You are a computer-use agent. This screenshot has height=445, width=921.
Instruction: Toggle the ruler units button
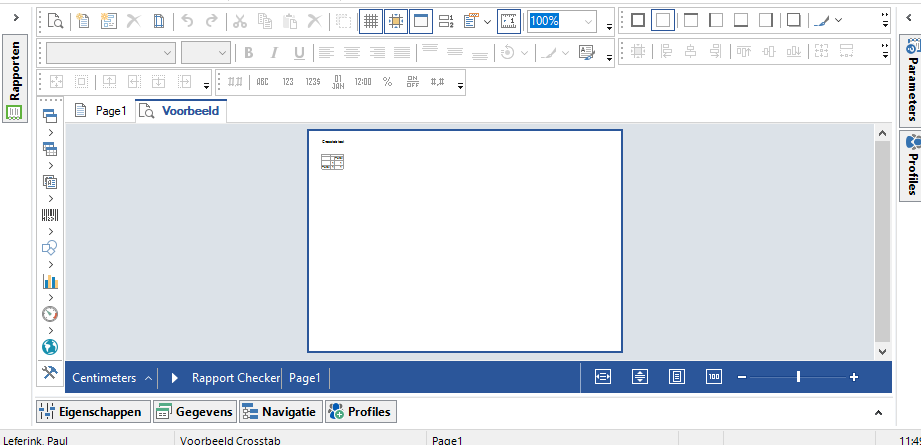point(509,21)
